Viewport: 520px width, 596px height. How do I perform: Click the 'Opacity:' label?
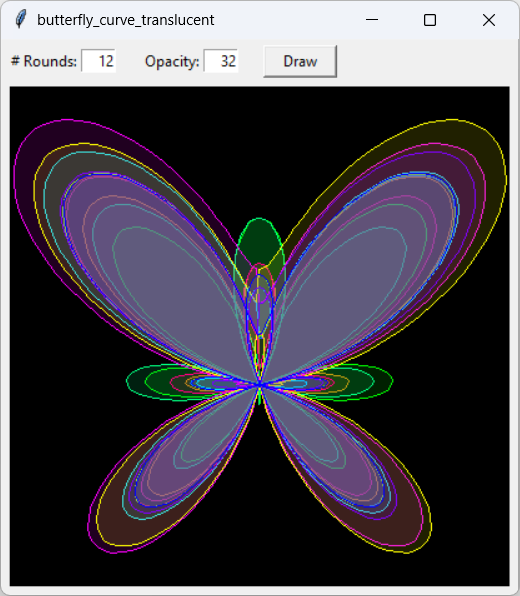click(x=172, y=61)
